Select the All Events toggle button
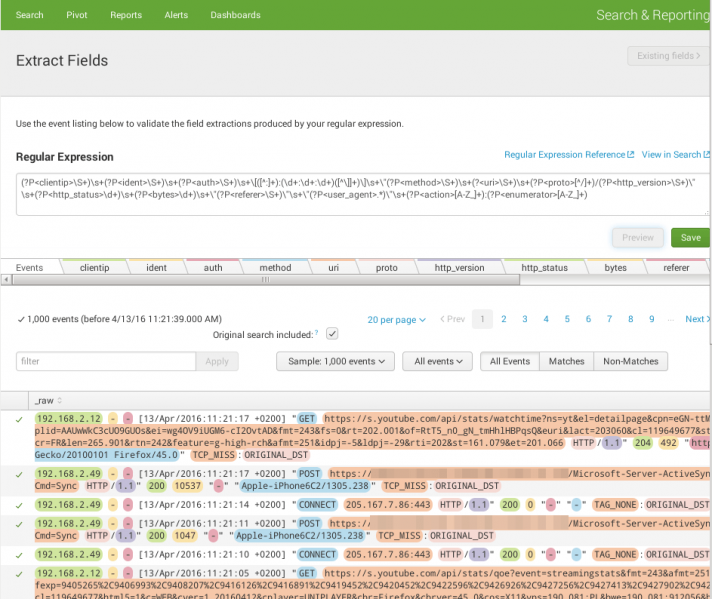The image size is (712, 599). coord(510,361)
